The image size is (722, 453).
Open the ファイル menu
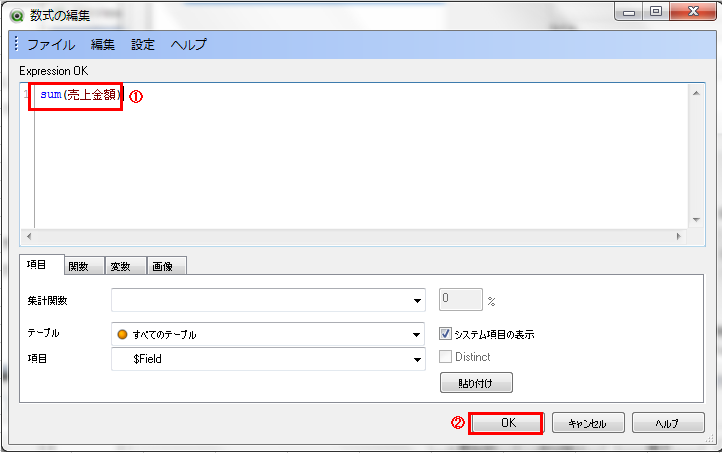point(51,45)
